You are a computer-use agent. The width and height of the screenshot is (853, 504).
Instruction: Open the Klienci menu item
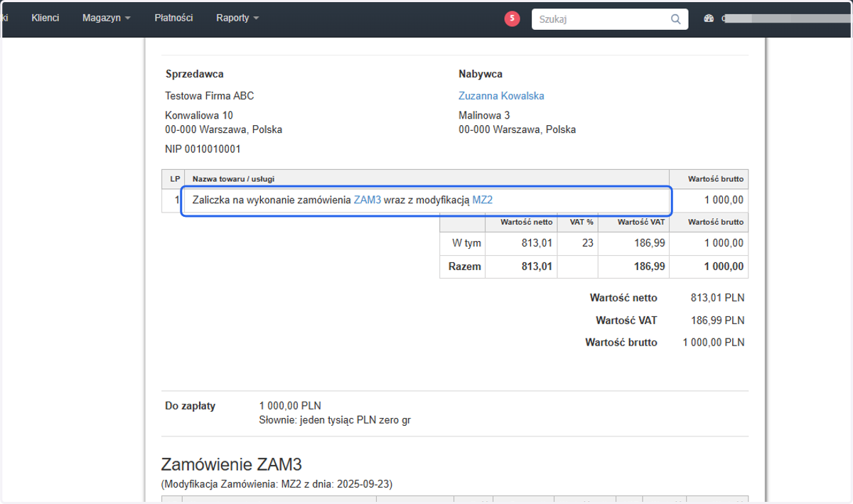click(45, 18)
